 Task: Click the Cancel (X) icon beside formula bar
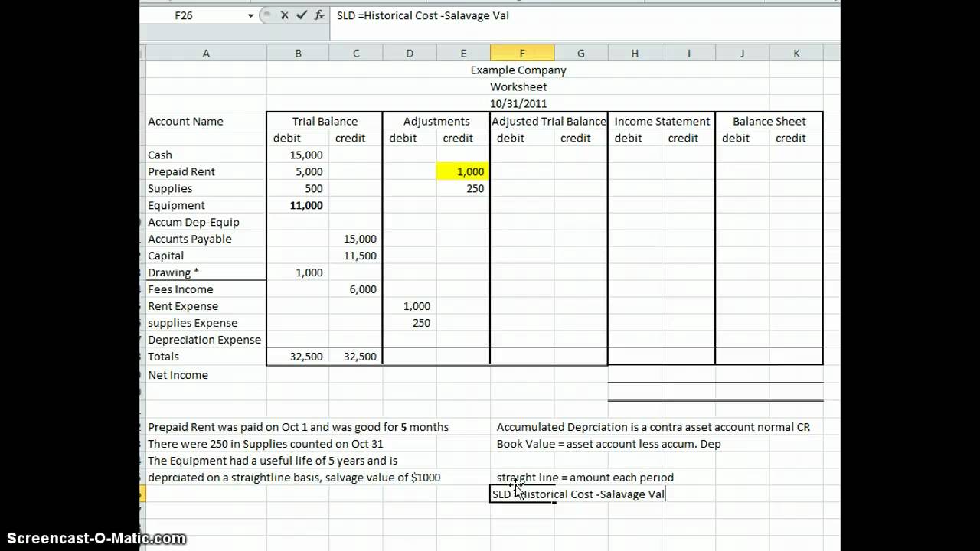(x=283, y=15)
